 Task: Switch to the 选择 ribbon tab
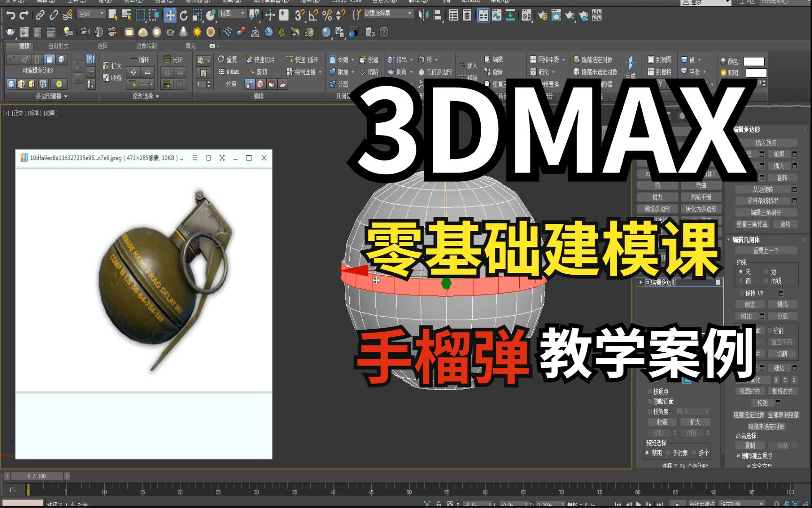[x=102, y=46]
